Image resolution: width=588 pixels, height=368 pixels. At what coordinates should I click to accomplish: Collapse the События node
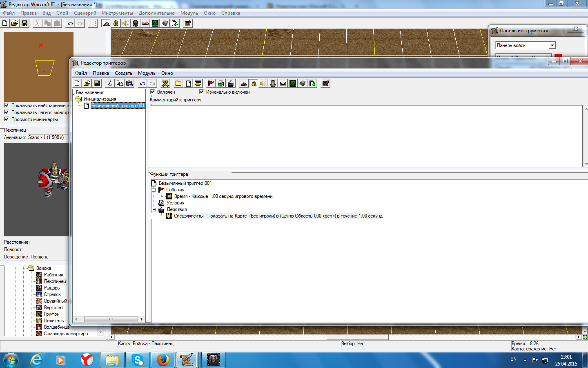154,190
